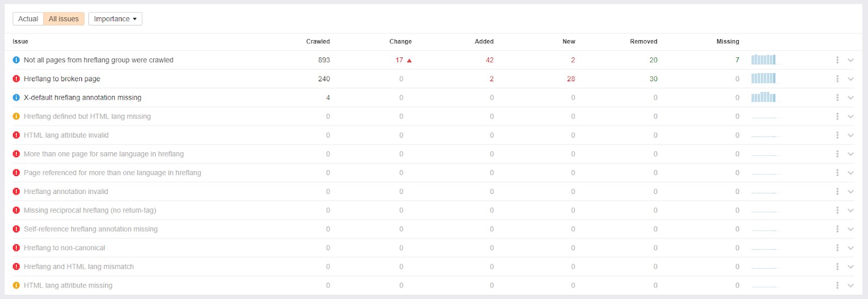This screenshot has width=868, height=299.
Task: Expand the Missing reciprocal hreflang row chevron
Action: (851, 210)
